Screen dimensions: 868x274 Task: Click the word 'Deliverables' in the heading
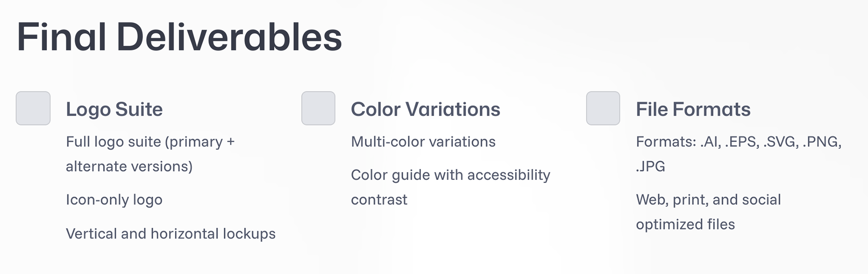[229, 37]
